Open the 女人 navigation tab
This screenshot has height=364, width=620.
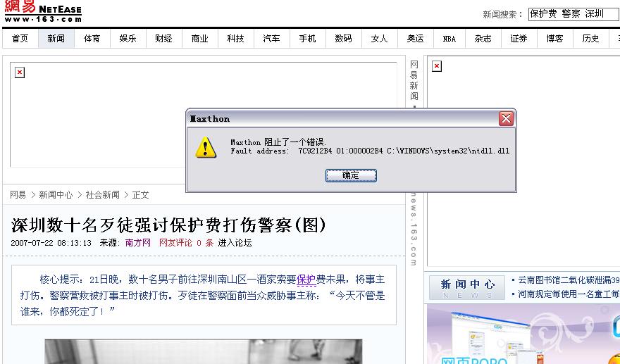click(x=379, y=39)
